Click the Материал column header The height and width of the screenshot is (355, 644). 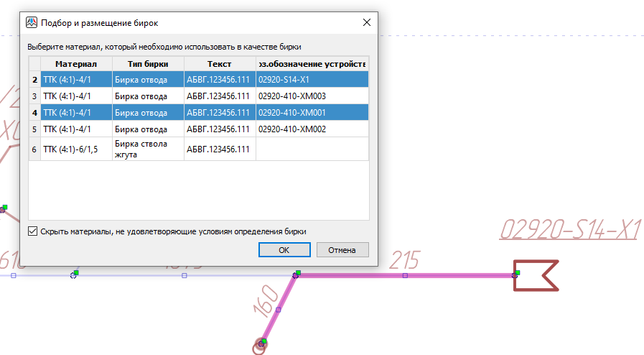click(x=76, y=63)
